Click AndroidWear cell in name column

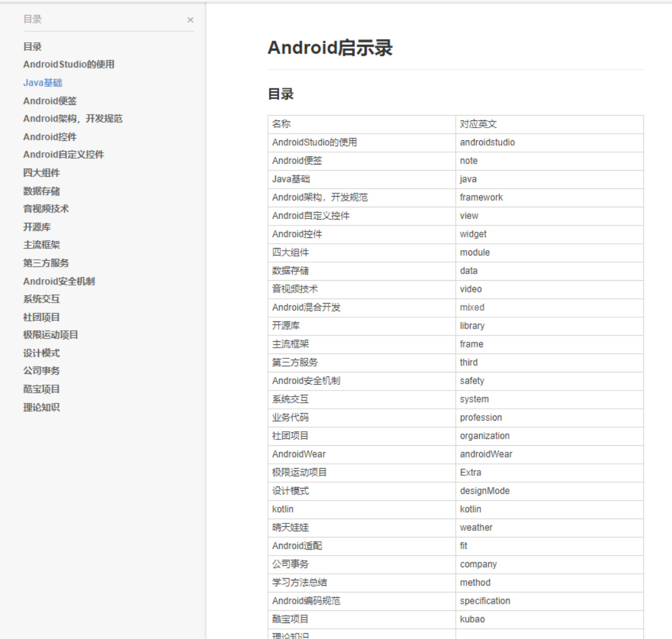[362, 454]
